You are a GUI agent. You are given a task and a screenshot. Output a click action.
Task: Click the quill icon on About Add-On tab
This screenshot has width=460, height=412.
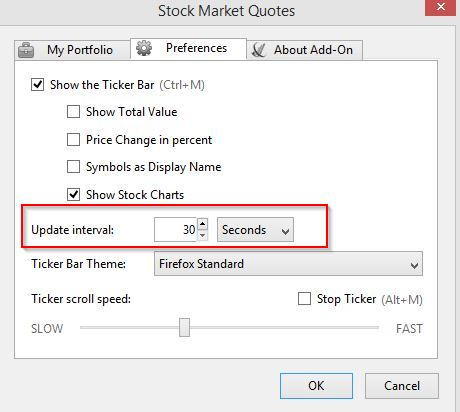click(x=259, y=50)
